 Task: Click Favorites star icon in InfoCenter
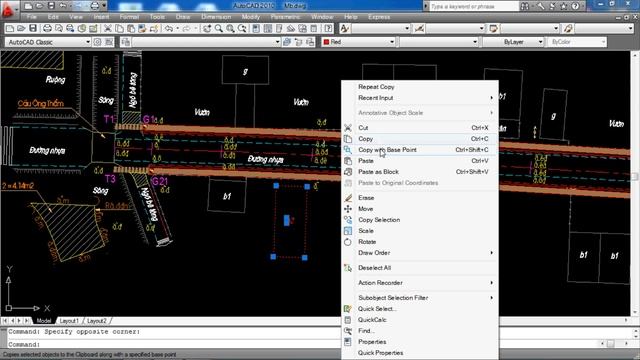[x=564, y=6]
